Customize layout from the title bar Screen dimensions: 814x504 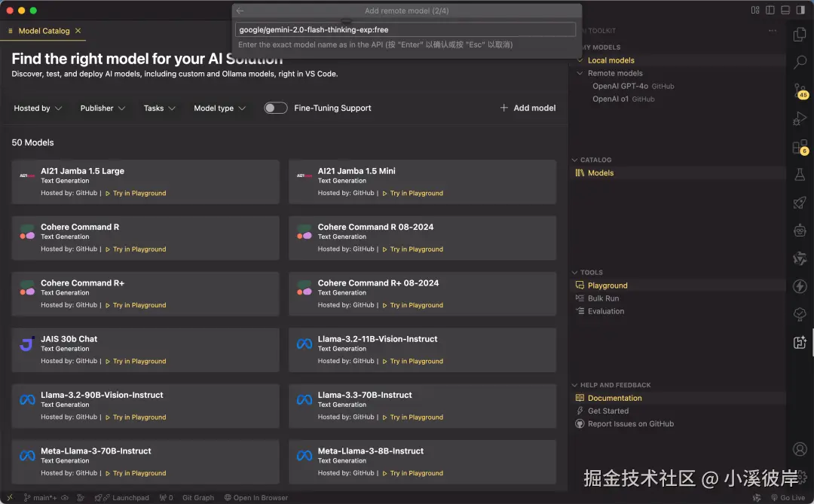coord(754,10)
